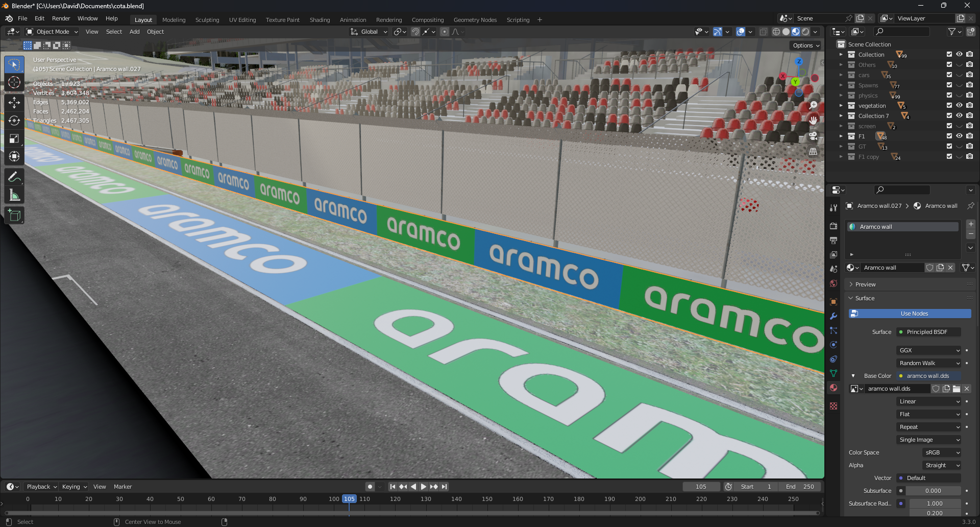Open the timeline Playback menu
Image resolution: width=980 pixels, height=527 pixels.
click(40, 487)
